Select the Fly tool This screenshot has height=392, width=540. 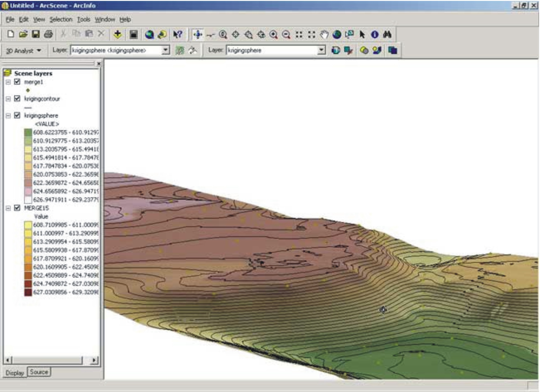pyautogui.click(x=210, y=35)
